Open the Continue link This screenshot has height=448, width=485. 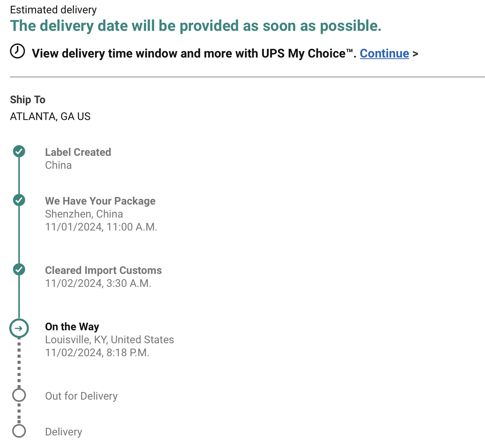click(384, 53)
